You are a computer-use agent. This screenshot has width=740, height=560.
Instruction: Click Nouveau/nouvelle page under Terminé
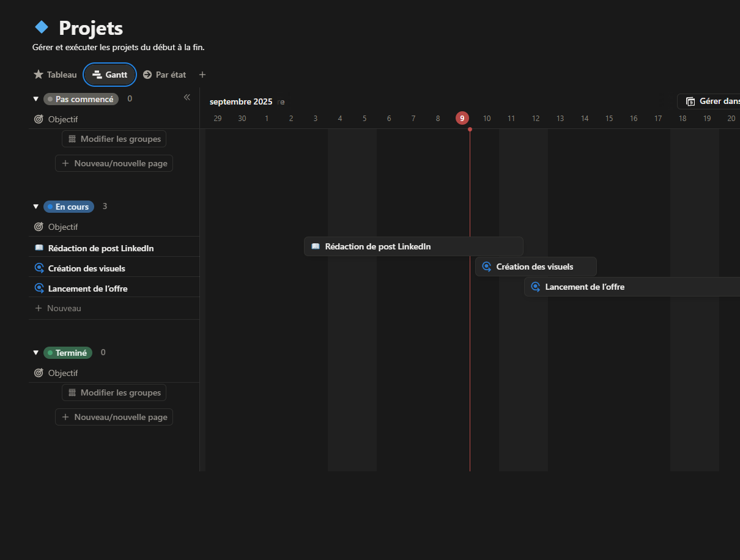tap(114, 417)
